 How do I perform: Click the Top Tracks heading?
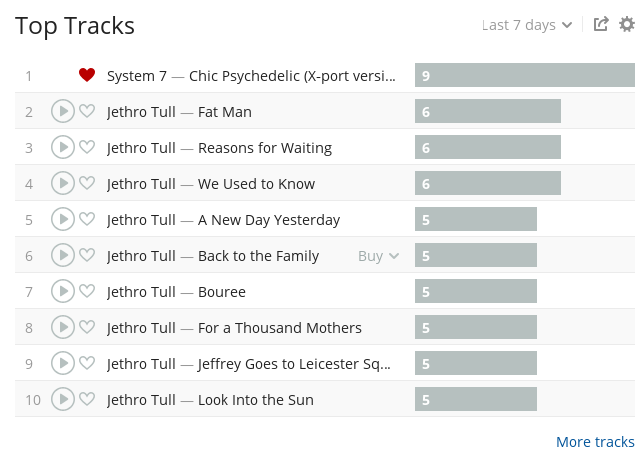(75, 26)
